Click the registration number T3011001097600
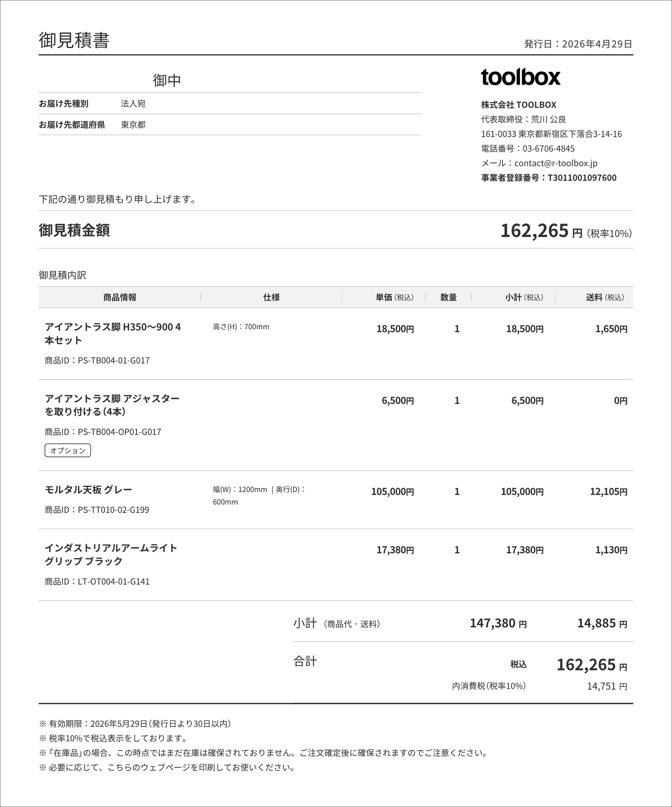The width and height of the screenshot is (672, 807). (582, 178)
